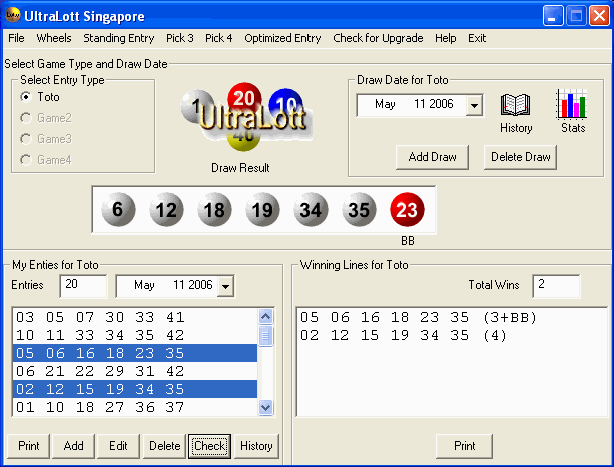The width and height of the screenshot is (614, 467).
Task: Open the Wheels menu
Action: point(54,38)
